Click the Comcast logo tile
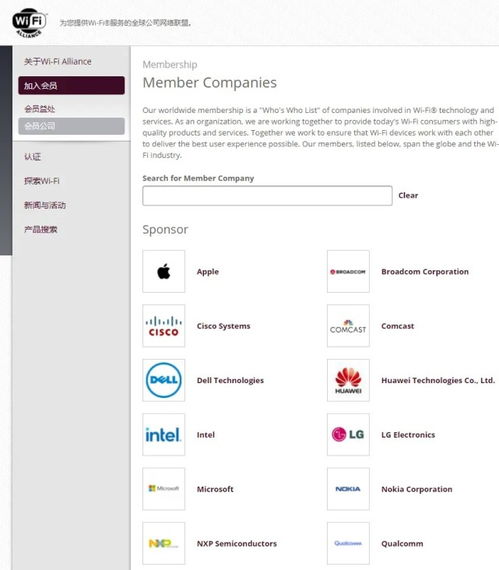The width and height of the screenshot is (499, 570). click(348, 326)
